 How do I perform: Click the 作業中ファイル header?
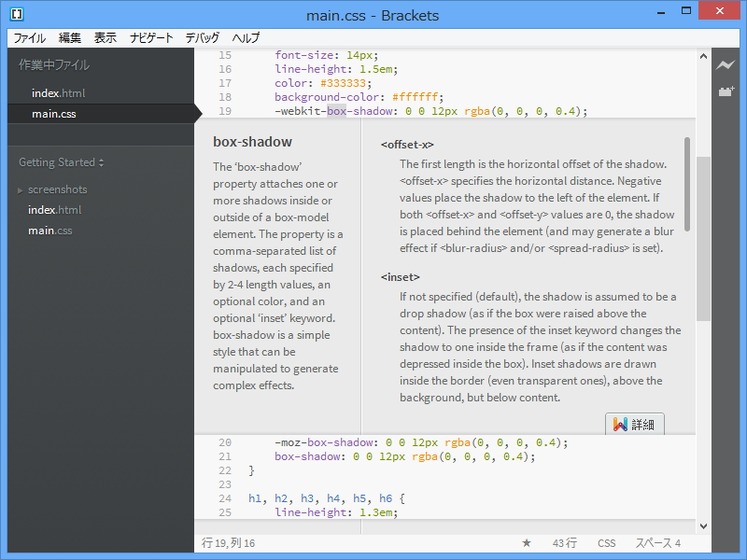54,64
